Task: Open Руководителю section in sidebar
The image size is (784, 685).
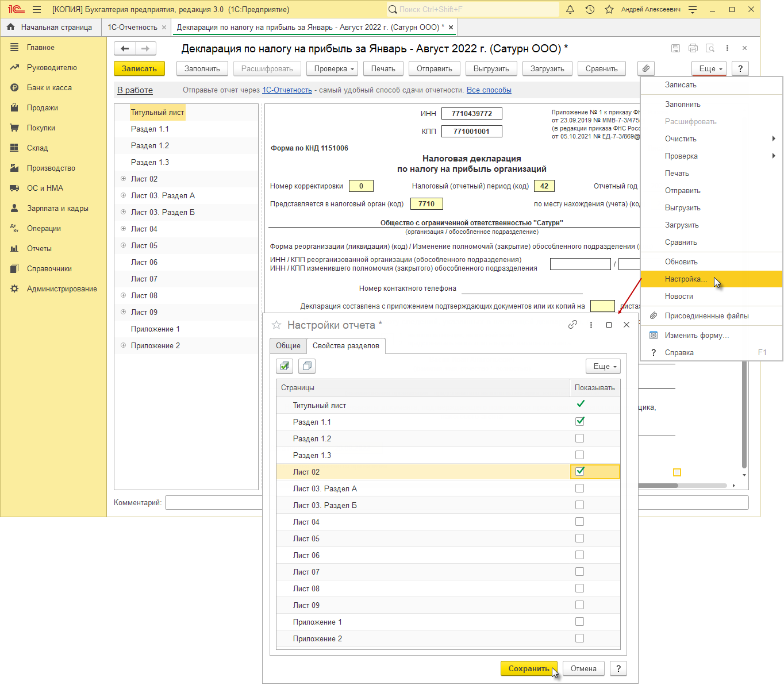Action: [x=52, y=68]
